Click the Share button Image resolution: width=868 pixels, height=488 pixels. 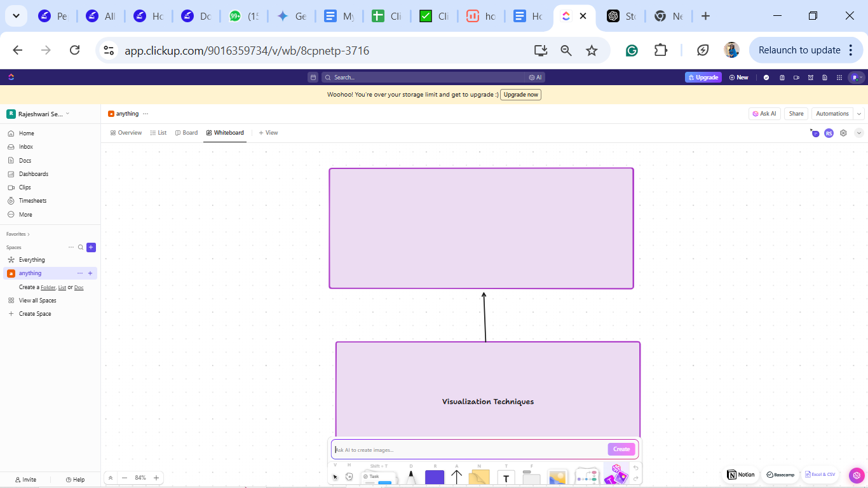(x=796, y=114)
